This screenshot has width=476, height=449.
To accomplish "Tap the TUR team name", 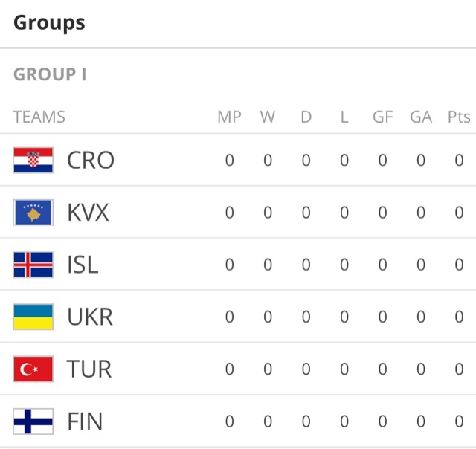I will [x=89, y=369].
